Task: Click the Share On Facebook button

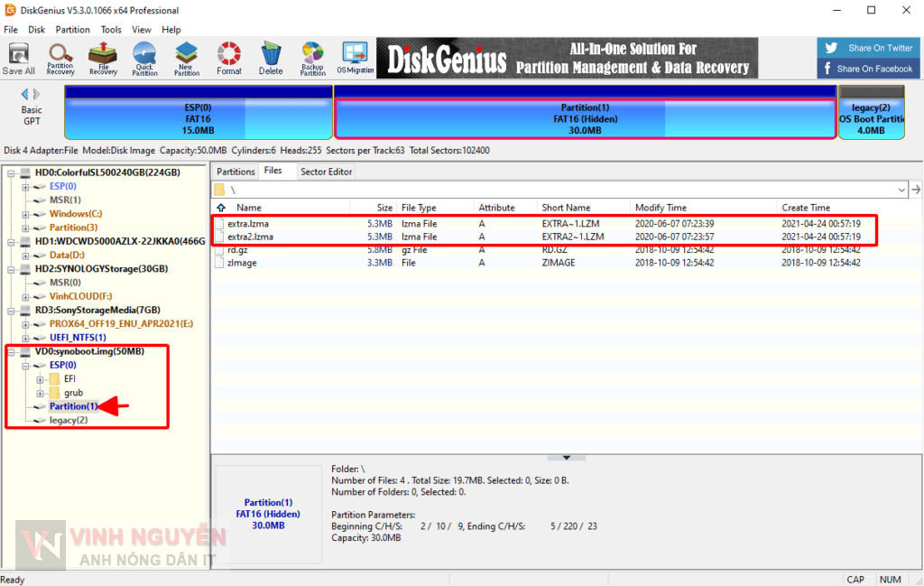Action: (869, 69)
